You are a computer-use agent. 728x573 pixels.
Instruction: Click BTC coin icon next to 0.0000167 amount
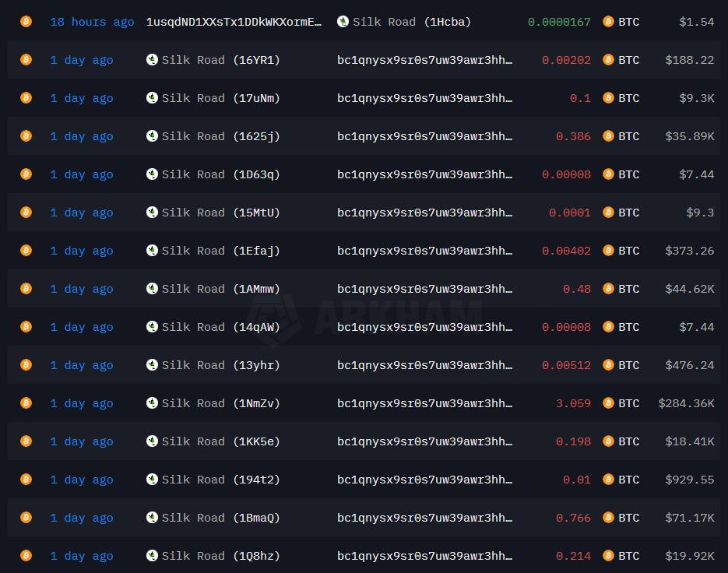(x=608, y=22)
